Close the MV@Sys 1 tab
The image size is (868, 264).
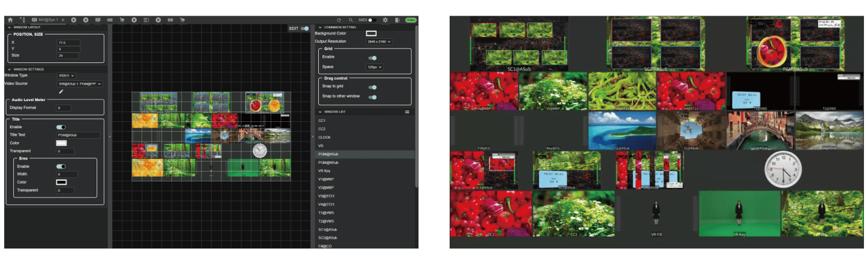[62, 20]
